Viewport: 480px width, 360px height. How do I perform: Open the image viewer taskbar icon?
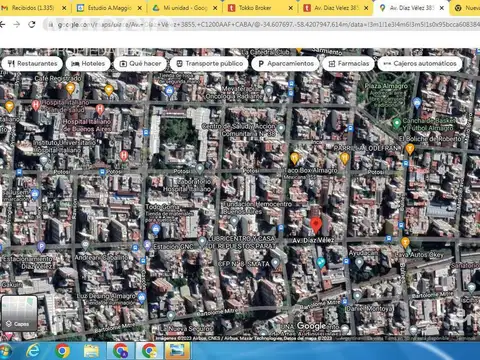tap(177, 351)
